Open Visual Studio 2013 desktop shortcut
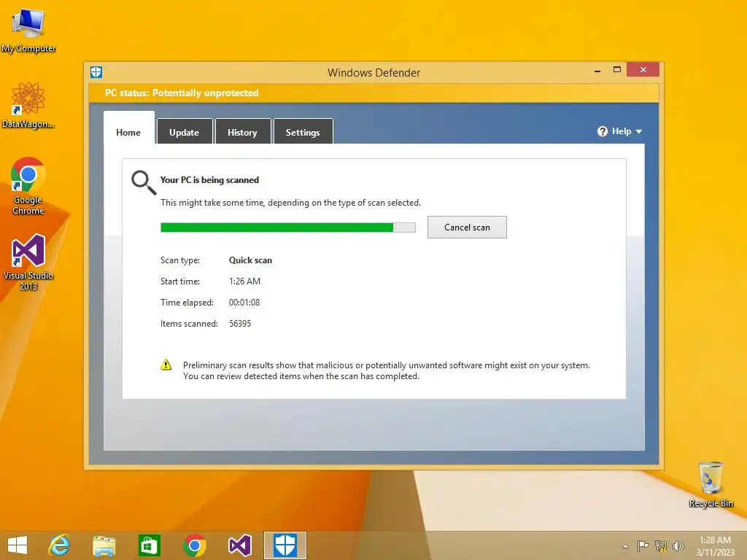 (x=28, y=262)
